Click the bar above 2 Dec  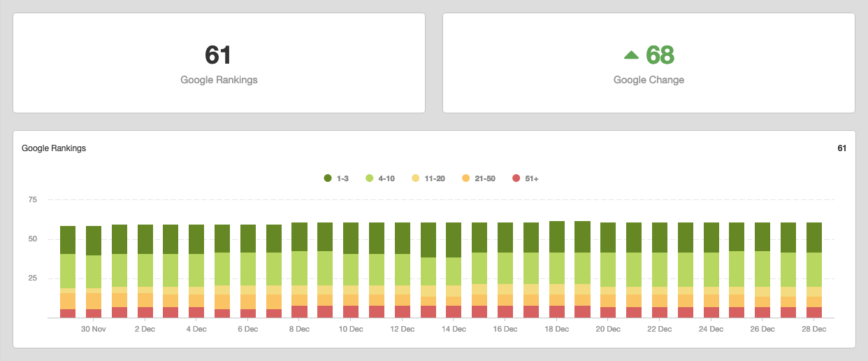click(x=145, y=271)
